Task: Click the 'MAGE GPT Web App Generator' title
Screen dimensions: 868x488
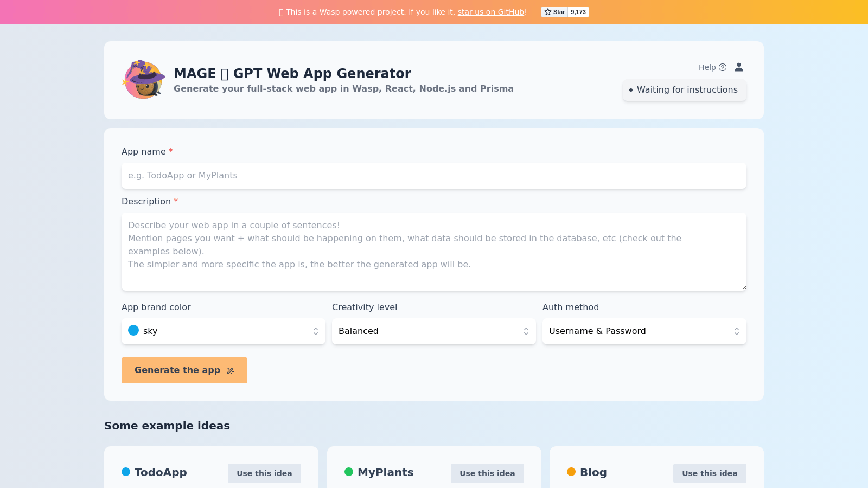Action: click(x=292, y=73)
